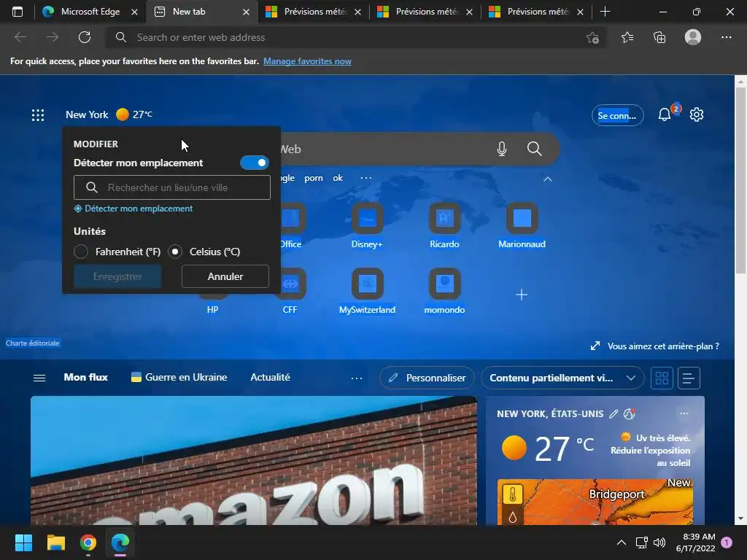Viewport: 747px width, 560px height.
Task: Open the MySwitzerland quick link tile
Action: click(x=368, y=292)
